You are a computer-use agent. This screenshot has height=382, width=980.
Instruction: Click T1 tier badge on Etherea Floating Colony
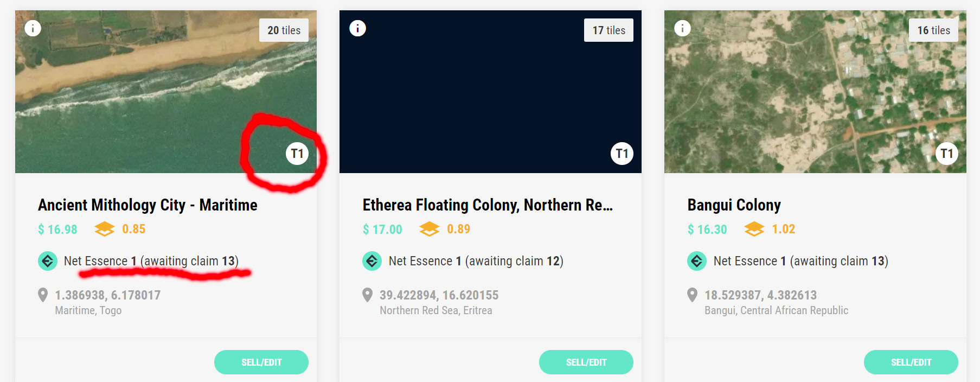pyautogui.click(x=622, y=154)
